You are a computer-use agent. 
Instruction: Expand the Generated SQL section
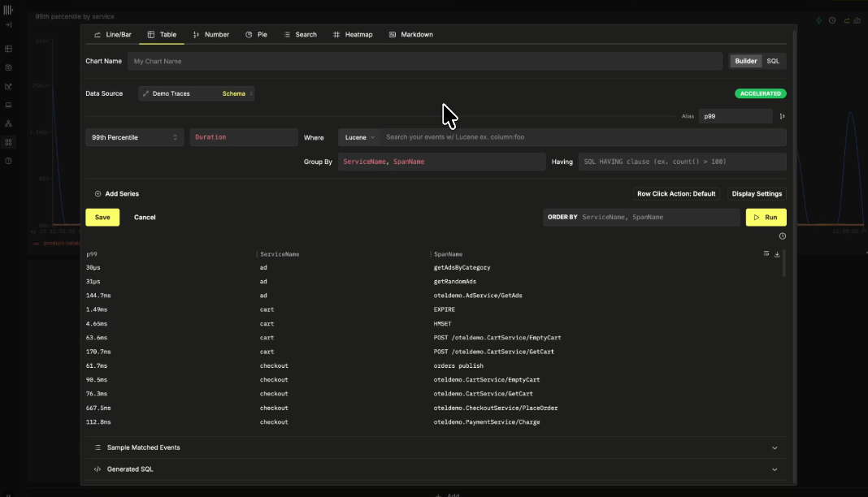pos(436,469)
